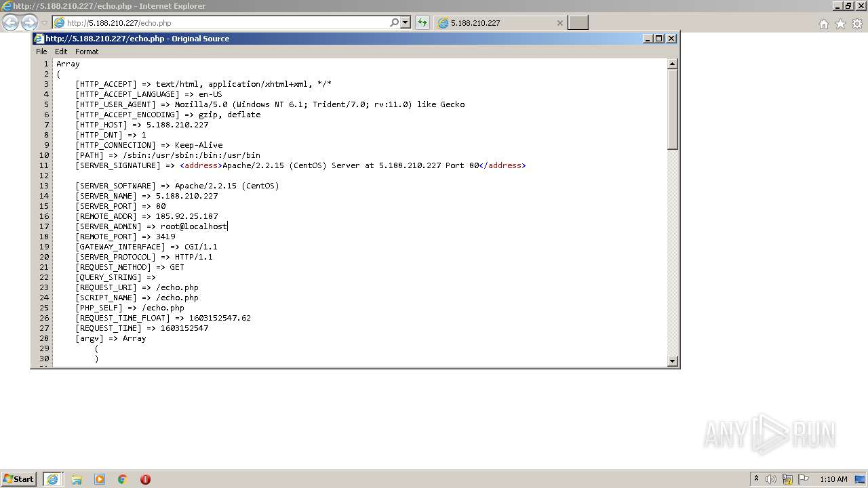
Task: Show hidden tray icons arrow
Action: pos(756,479)
